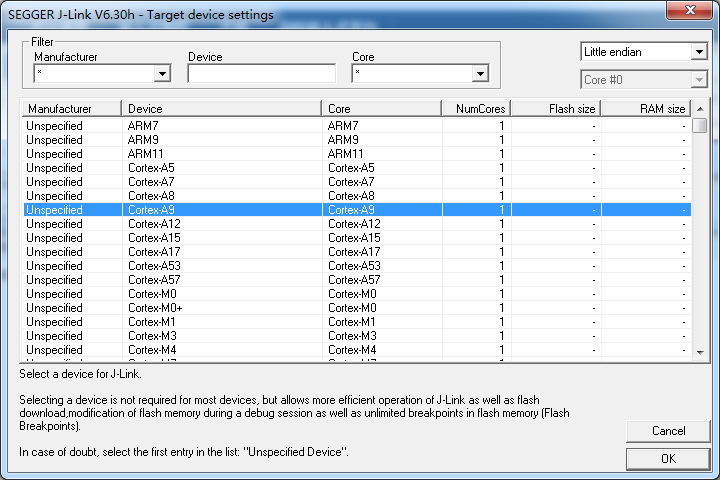
Task: Close the Target device settings window
Action: (690, 10)
